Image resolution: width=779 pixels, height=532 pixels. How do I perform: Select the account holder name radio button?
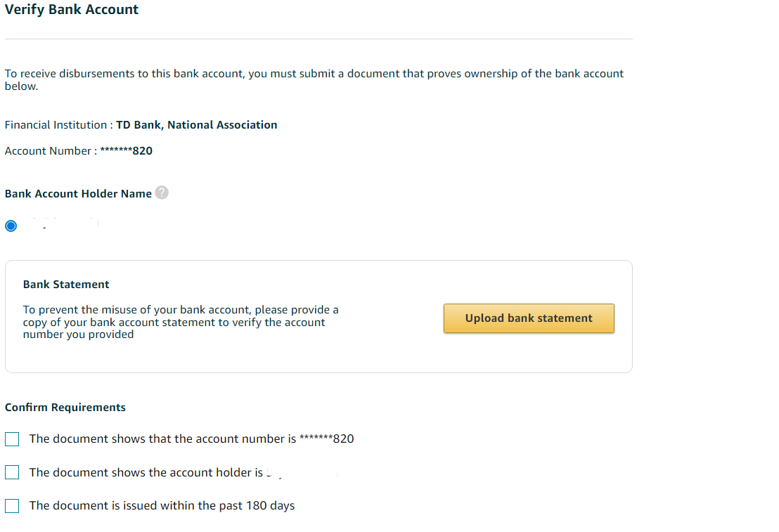pyautogui.click(x=11, y=226)
